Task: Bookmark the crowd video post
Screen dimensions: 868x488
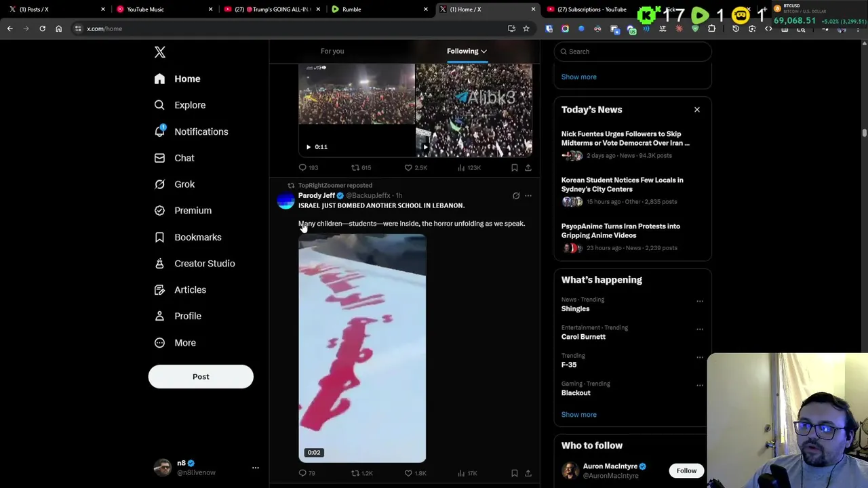Action: [x=515, y=167]
